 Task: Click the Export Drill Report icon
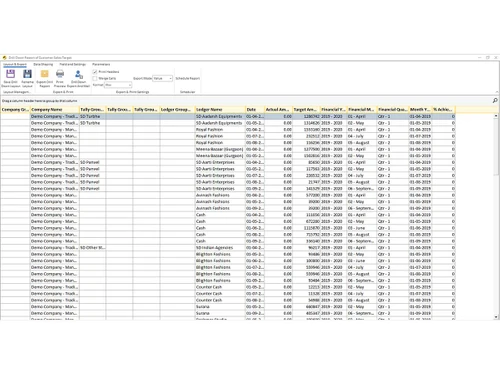tap(45, 74)
